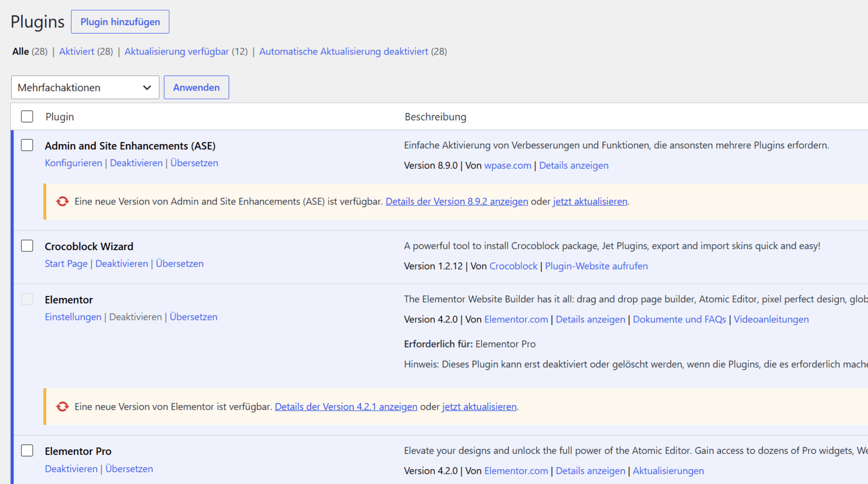This screenshot has height=484, width=868.
Task: Deactivate the Admin and Site Enhancements plugin
Action: point(136,163)
